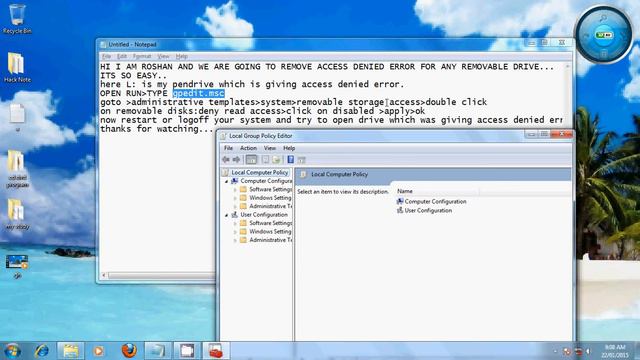Open View menu in Group Policy Editor
Image resolution: width=640 pixels, height=360 pixels.
[x=270, y=148]
